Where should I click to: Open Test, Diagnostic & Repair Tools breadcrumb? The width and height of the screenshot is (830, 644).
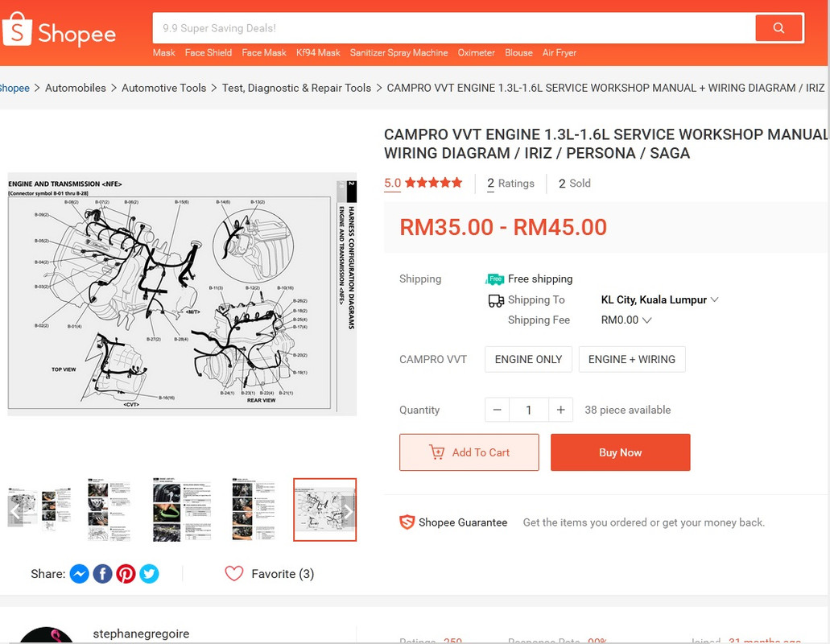click(296, 88)
